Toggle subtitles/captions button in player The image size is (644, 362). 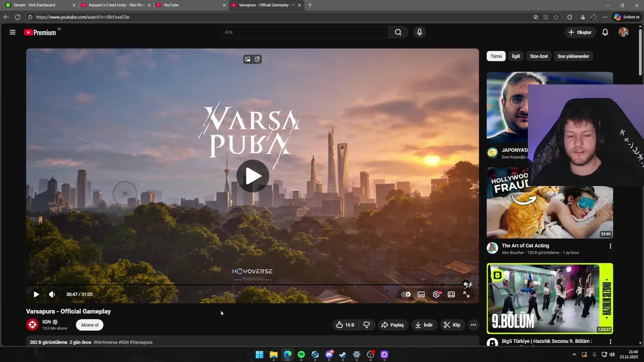click(x=421, y=295)
